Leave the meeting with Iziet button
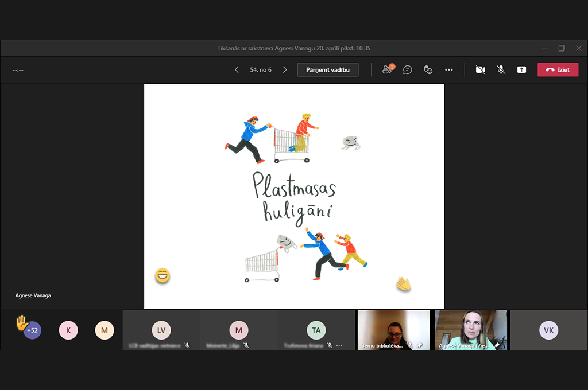The width and height of the screenshot is (588, 390). tap(558, 69)
